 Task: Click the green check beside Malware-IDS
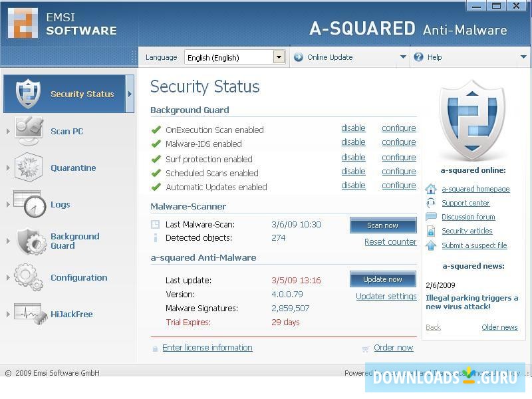pos(156,144)
